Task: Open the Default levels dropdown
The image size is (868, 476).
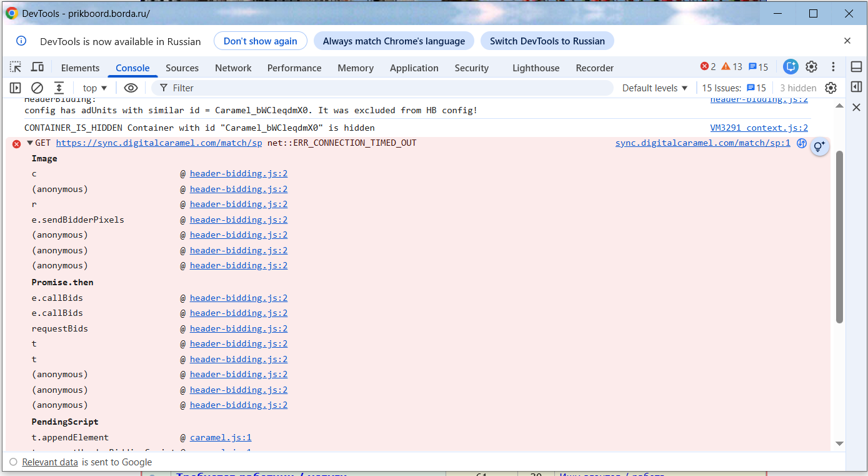Action: [655, 88]
